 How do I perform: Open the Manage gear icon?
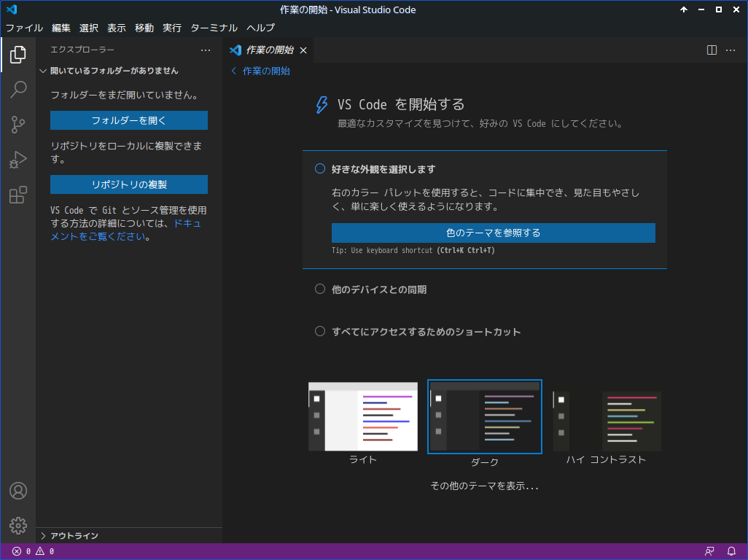coord(18,526)
